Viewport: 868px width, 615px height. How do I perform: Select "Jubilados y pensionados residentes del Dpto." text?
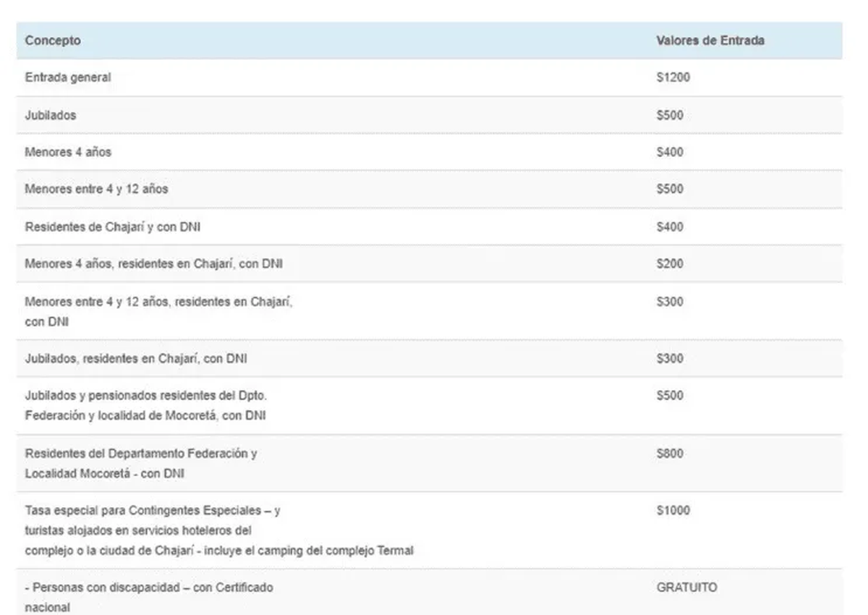pos(150,396)
